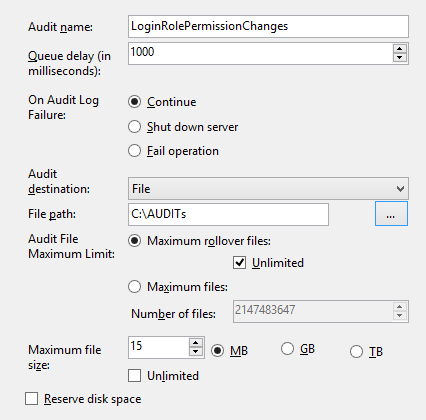Screen dimensions: 426x420
Task: Enable Reserve disk space checkbox
Action: (x=31, y=399)
